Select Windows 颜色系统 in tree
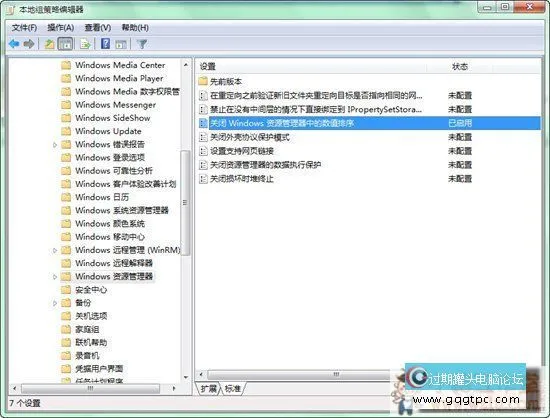550x418 pixels. pyautogui.click(x=110, y=224)
